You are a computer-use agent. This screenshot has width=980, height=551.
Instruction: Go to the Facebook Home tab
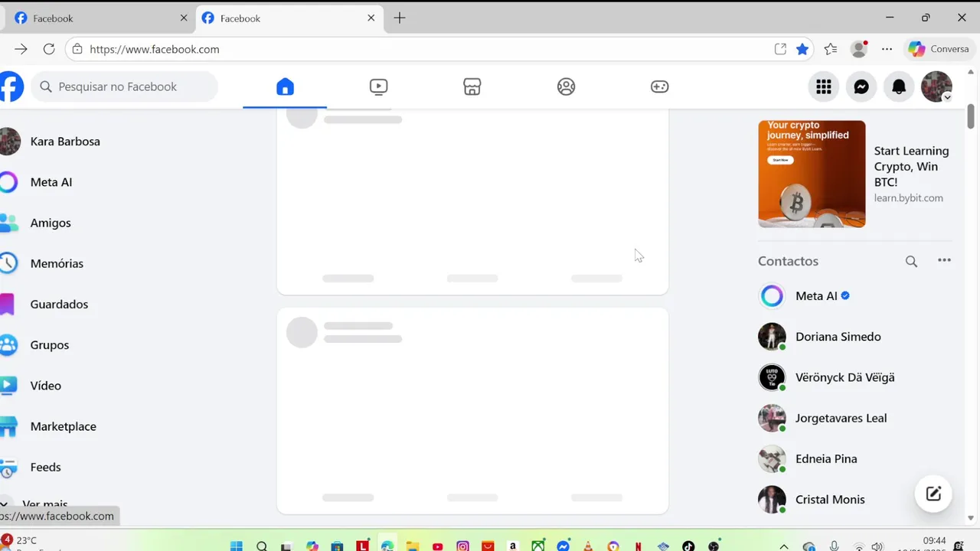[285, 86]
